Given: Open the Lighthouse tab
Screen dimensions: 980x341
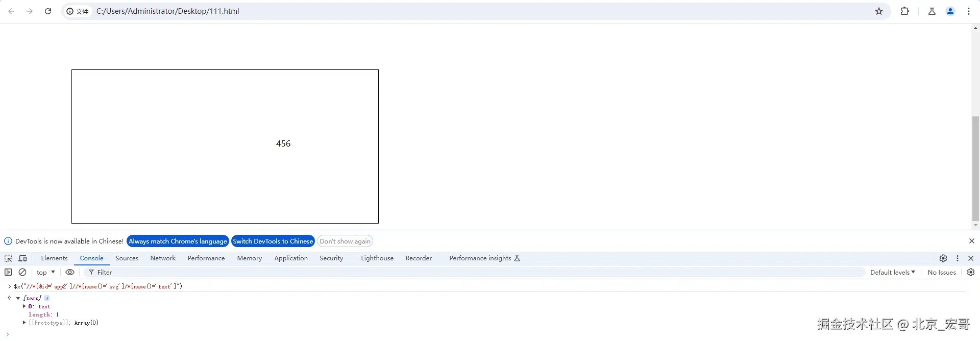Looking at the screenshot, I should [x=377, y=258].
